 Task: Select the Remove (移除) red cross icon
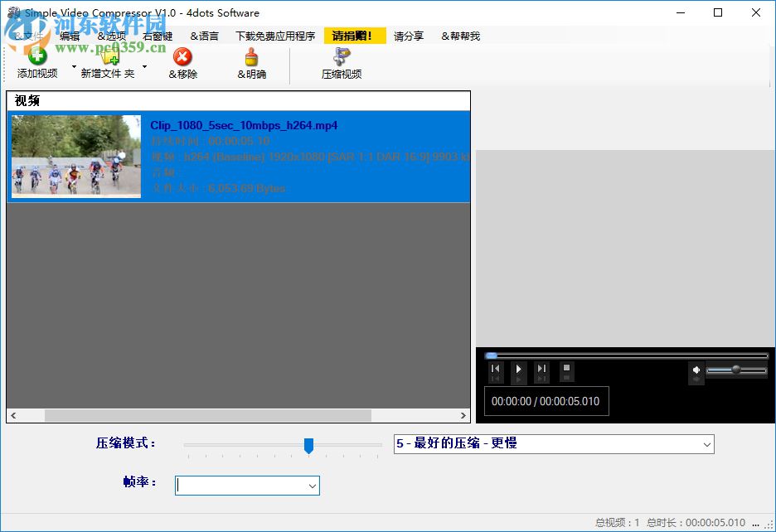184,58
